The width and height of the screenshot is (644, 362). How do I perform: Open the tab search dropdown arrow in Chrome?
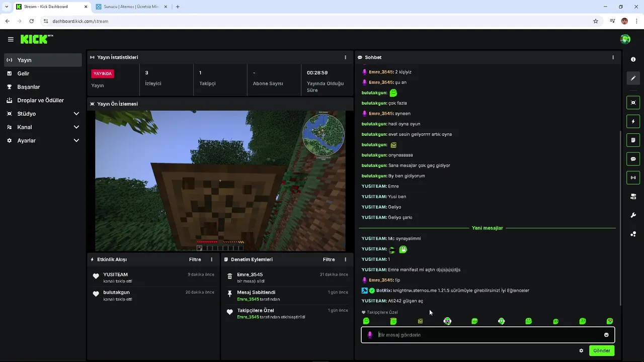(x=7, y=7)
